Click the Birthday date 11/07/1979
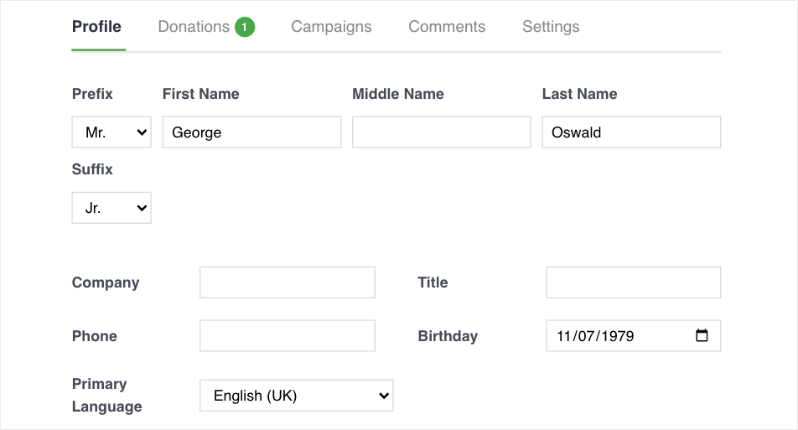The height and width of the screenshot is (430, 798). [595, 336]
